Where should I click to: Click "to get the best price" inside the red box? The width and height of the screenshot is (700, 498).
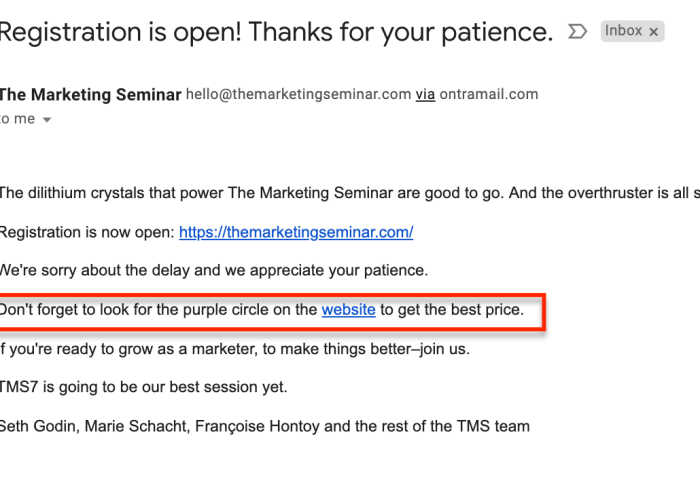[x=452, y=309]
